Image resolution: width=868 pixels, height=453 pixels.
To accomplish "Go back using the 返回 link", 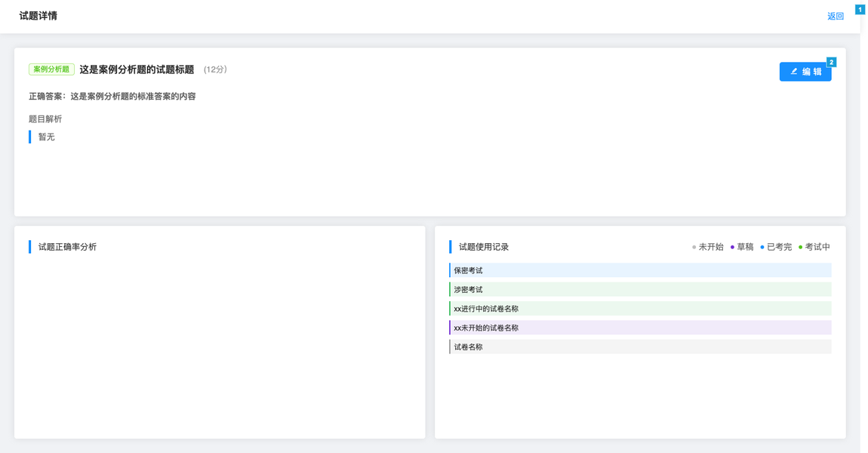I will click(x=835, y=16).
